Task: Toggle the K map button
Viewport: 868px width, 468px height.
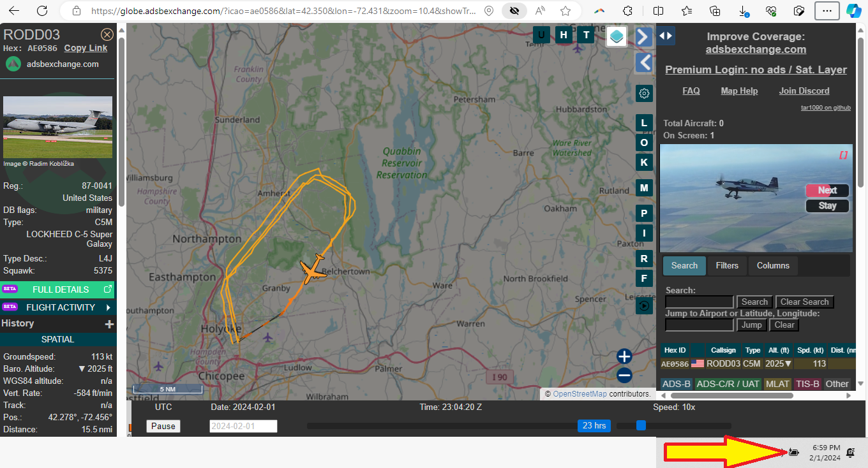Action: pos(644,163)
